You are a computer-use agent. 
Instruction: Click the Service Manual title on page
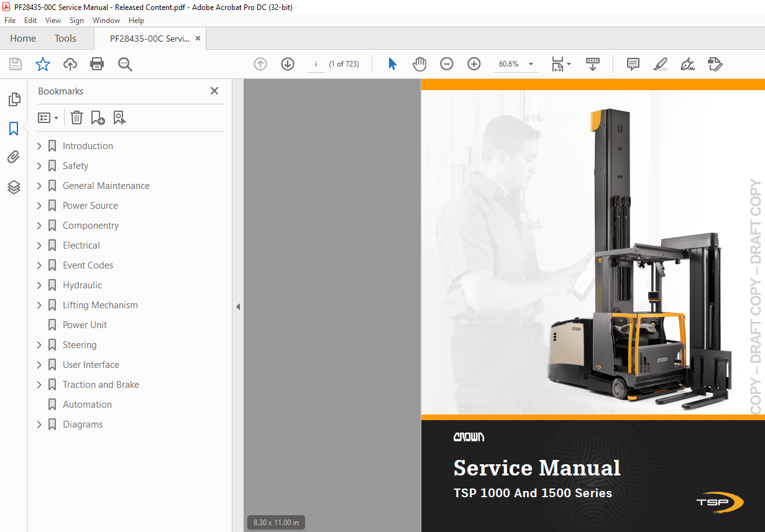click(537, 467)
